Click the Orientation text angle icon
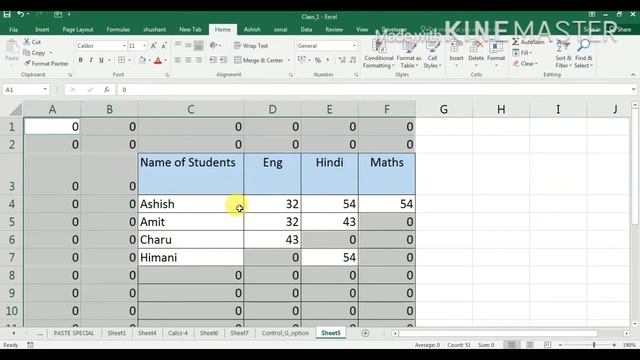 213,45
